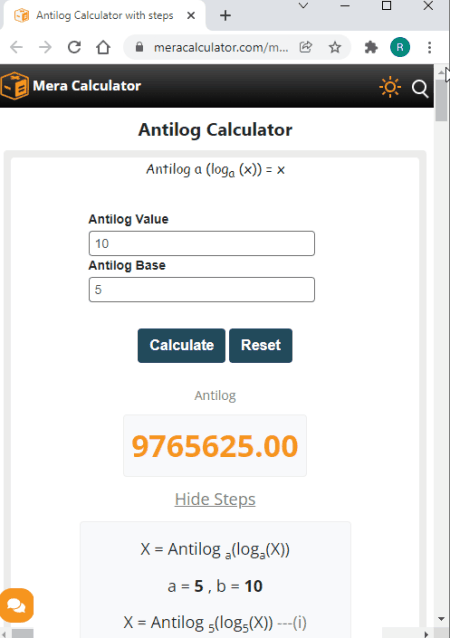This screenshot has width=450, height=638.
Task: Open a new tab with plus button
Action: click(225, 15)
